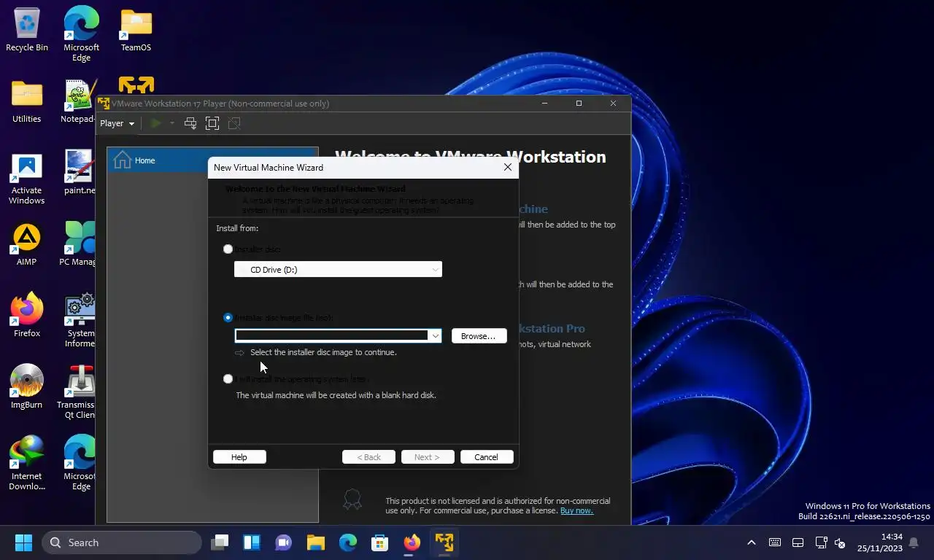Open Widgets icon on the taskbar

[x=252, y=542]
